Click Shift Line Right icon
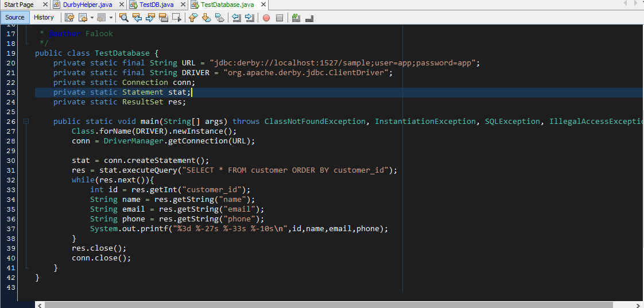The image size is (644, 308). click(249, 18)
